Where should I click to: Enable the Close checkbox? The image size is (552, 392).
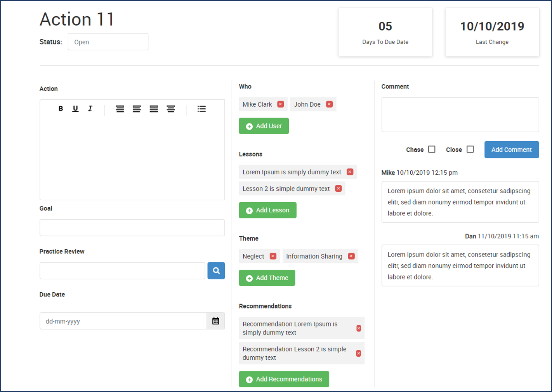[x=470, y=149]
